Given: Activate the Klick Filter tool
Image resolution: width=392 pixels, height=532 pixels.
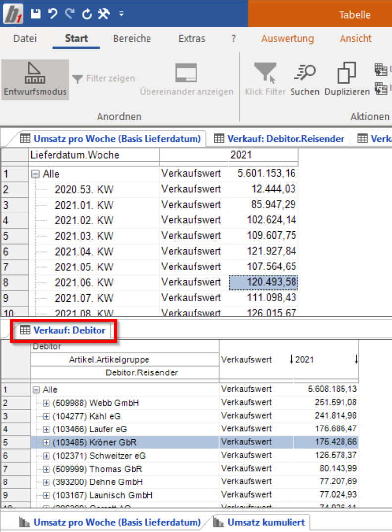Looking at the screenshot, I should point(265,79).
